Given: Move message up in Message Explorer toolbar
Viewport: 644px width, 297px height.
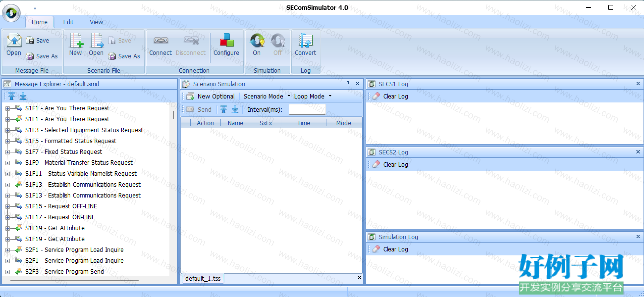Looking at the screenshot, I should click(x=11, y=96).
